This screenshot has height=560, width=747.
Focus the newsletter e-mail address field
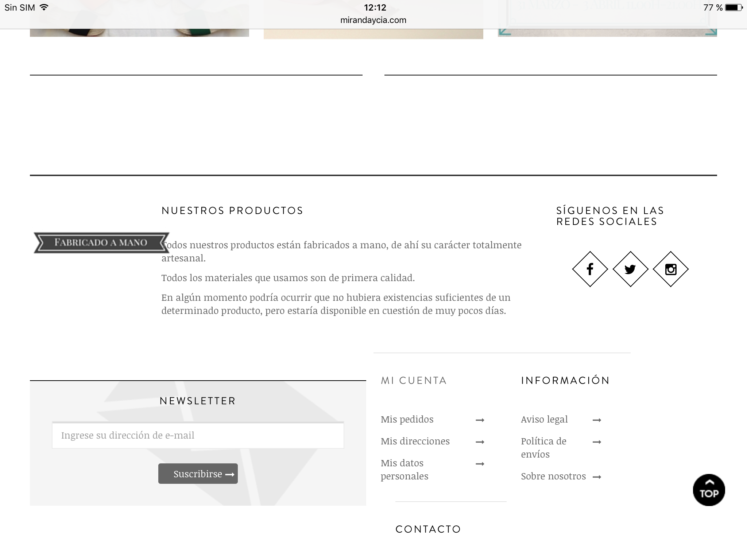pos(198,435)
